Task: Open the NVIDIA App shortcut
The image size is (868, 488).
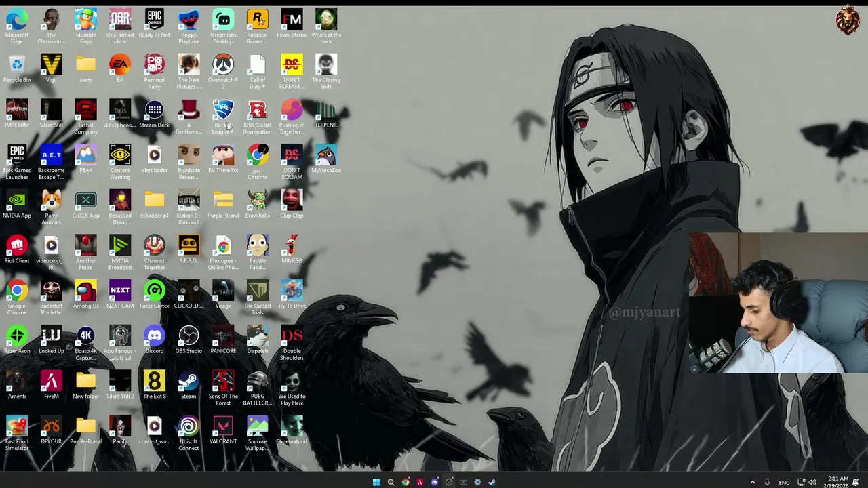Action: click(x=17, y=204)
